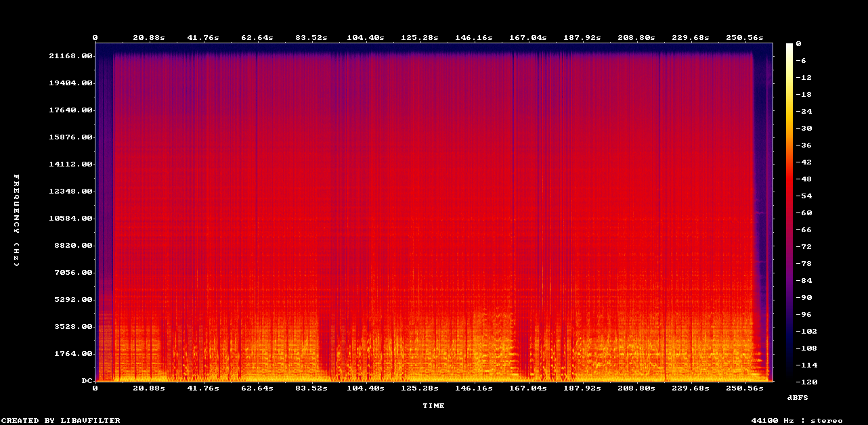Click the 'TIME' axis title

pos(433,405)
